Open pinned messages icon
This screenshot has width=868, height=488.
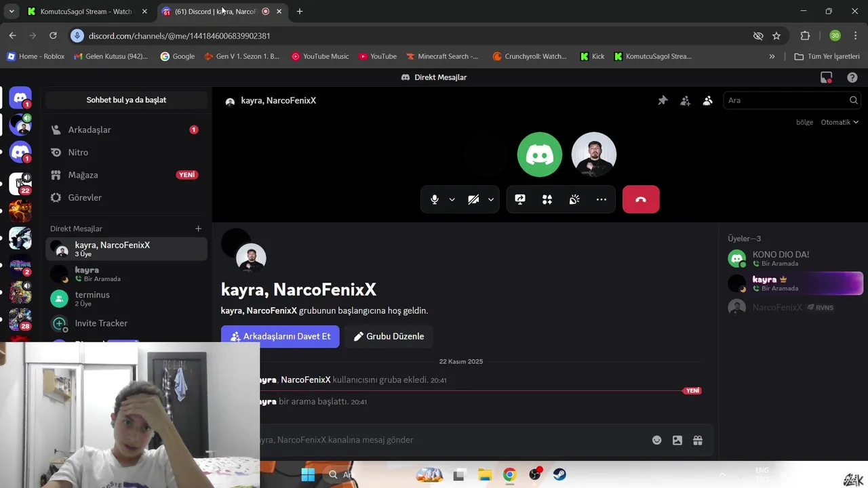[663, 100]
